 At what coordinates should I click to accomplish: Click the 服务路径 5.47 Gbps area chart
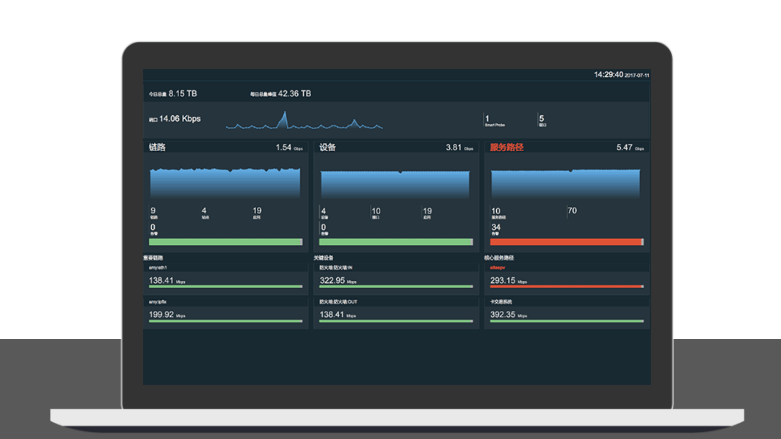(x=566, y=183)
